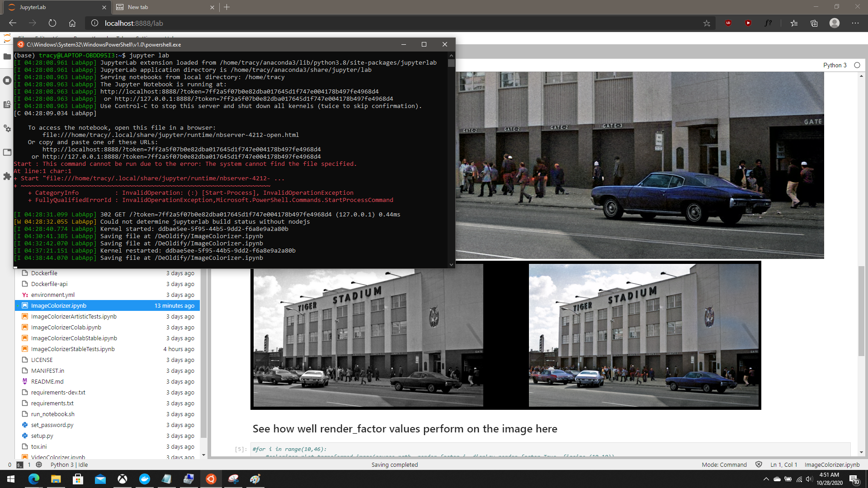Open Docker Desktop from the taskbar
This screenshot has height=488, width=868.
[x=145, y=479]
